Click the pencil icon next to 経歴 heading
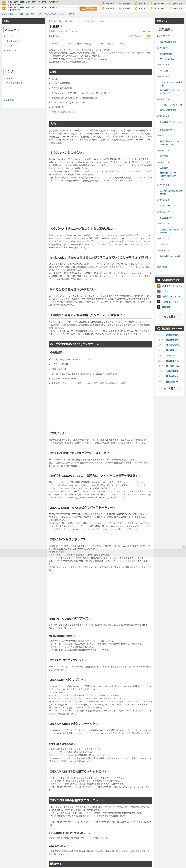186x868 pixels. point(57,72)
